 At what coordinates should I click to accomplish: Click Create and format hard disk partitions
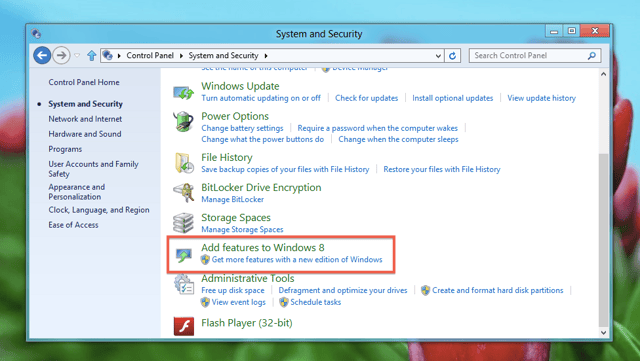(498, 290)
